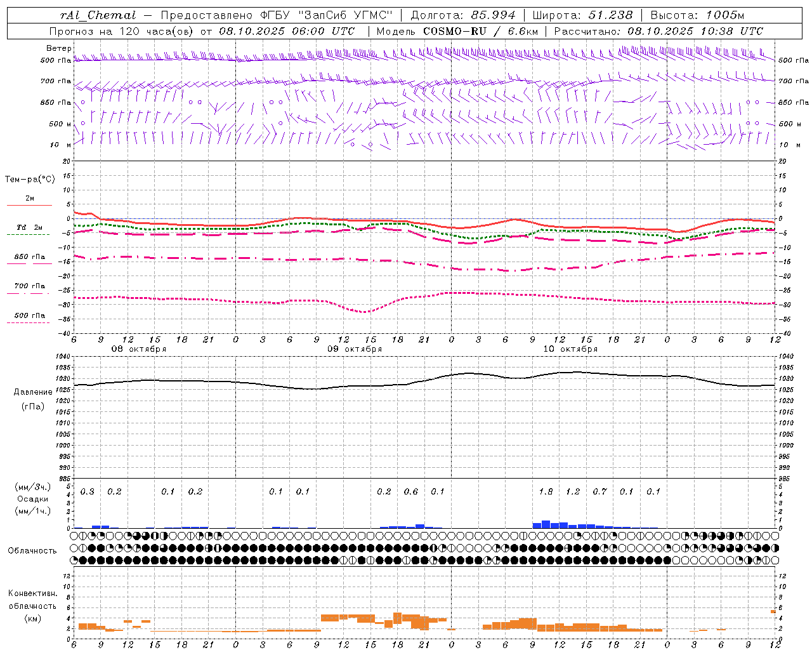Click the "Осадки" precipitation label
Viewport: 812px width, 650px height.
click(33, 499)
